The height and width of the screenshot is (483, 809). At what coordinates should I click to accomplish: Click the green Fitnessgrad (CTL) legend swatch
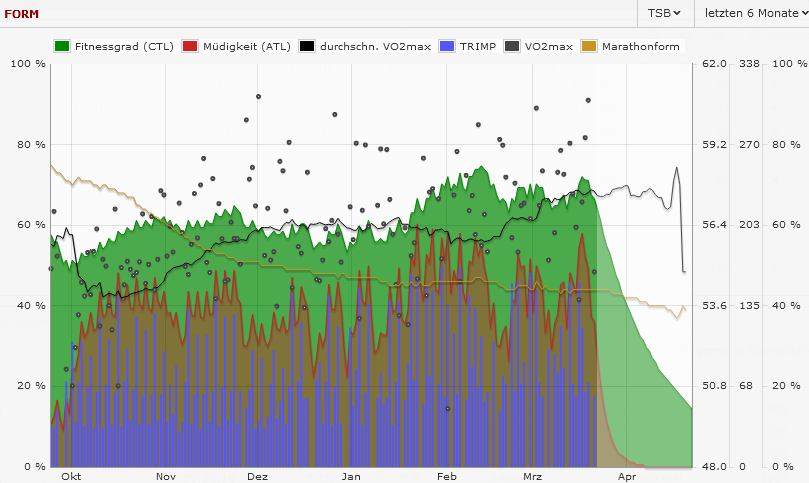coord(62,46)
